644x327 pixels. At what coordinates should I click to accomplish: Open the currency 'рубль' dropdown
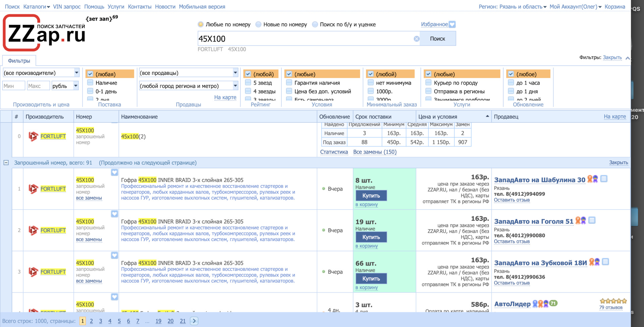[x=65, y=86]
